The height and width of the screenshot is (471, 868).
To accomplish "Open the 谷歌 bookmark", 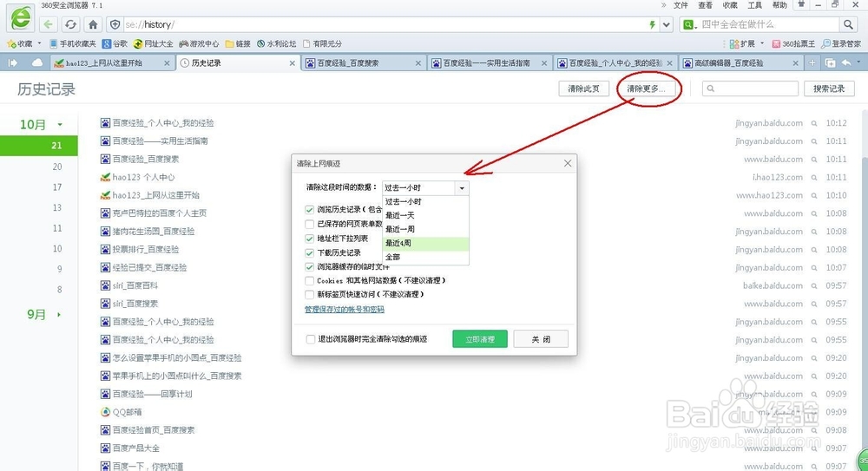I will pos(115,43).
